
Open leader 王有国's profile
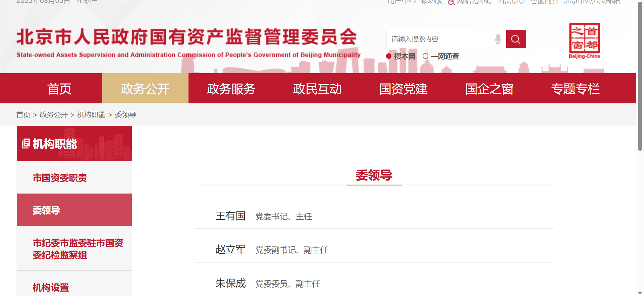(x=231, y=216)
